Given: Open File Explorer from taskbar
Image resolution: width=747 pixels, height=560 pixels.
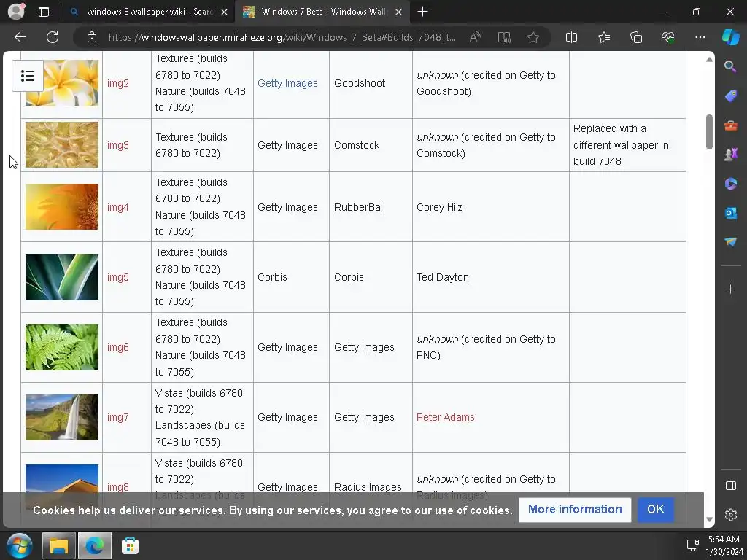Looking at the screenshot, I should pyautogui.click(x=59, y=545).
